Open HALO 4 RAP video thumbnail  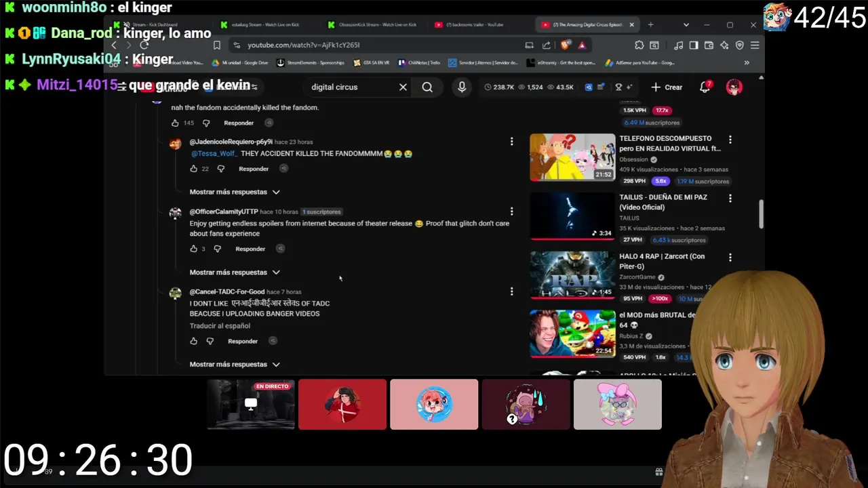tap(572, 275)
